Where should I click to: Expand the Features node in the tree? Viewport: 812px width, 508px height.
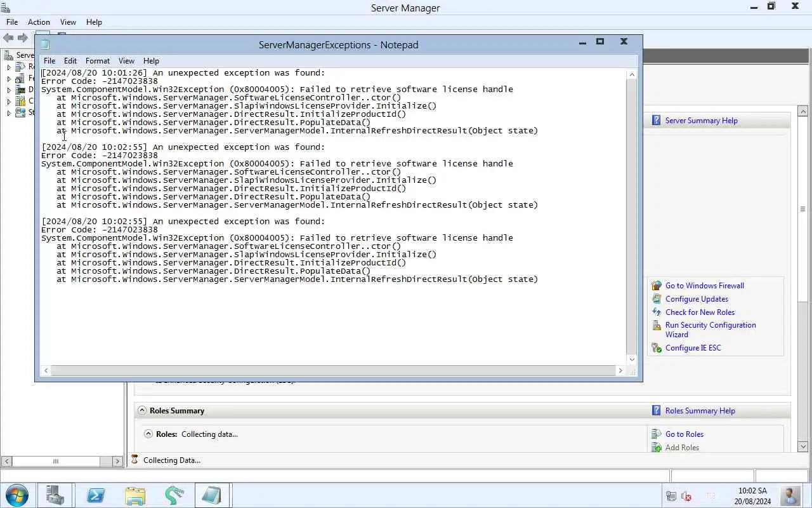point(9,78)
